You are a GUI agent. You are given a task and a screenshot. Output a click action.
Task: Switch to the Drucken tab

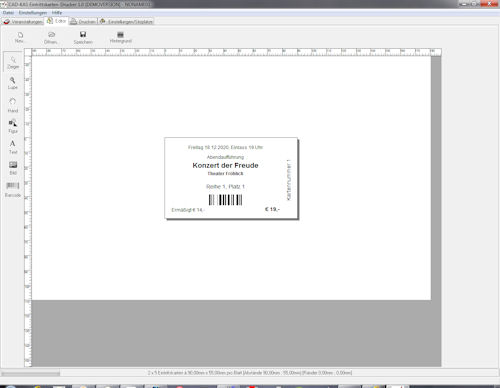pos(83,22)
